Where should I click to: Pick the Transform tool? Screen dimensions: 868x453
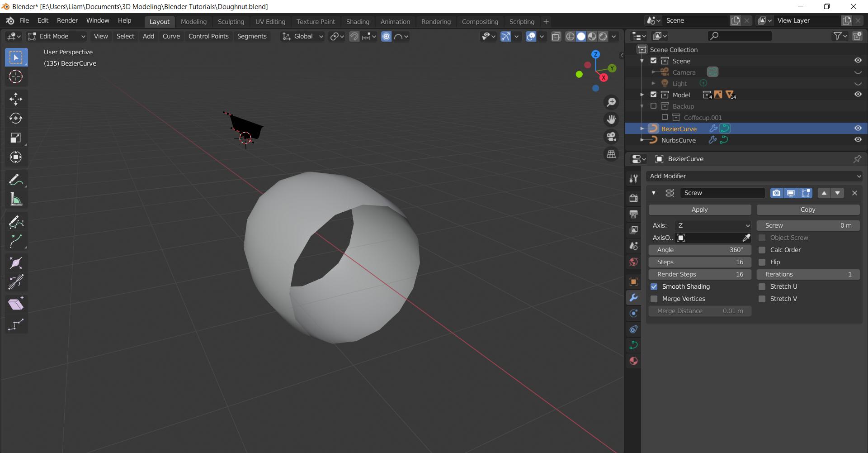(16, 157)
